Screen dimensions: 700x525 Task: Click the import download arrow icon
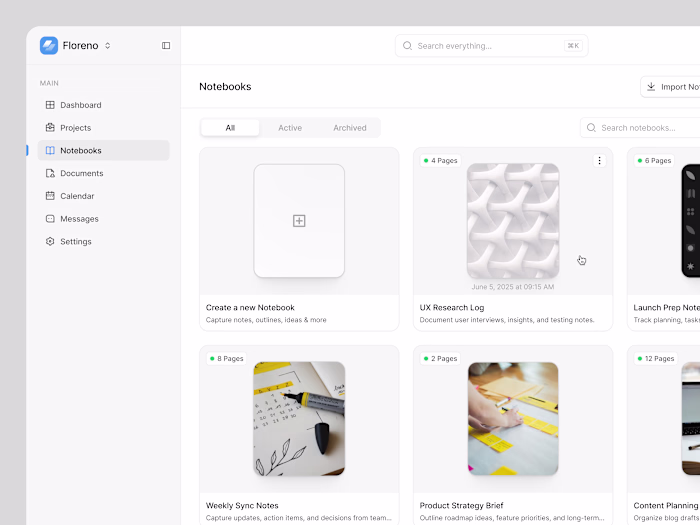(651, 87)
